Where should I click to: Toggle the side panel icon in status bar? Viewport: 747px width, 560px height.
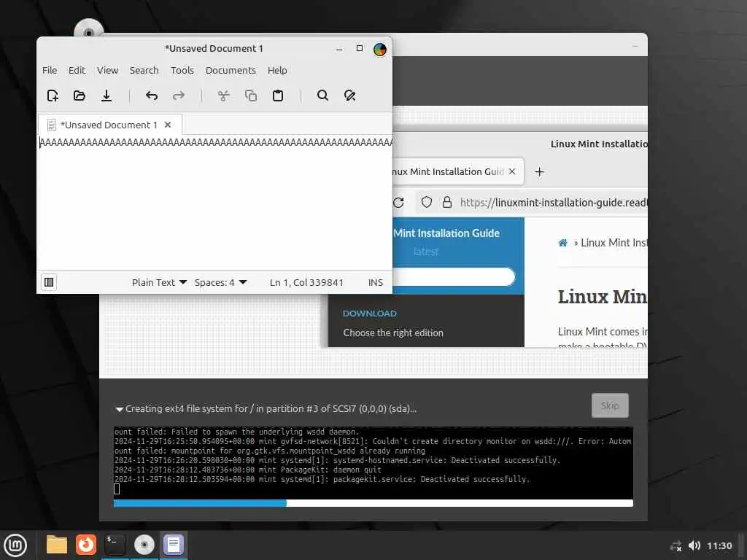49,282
